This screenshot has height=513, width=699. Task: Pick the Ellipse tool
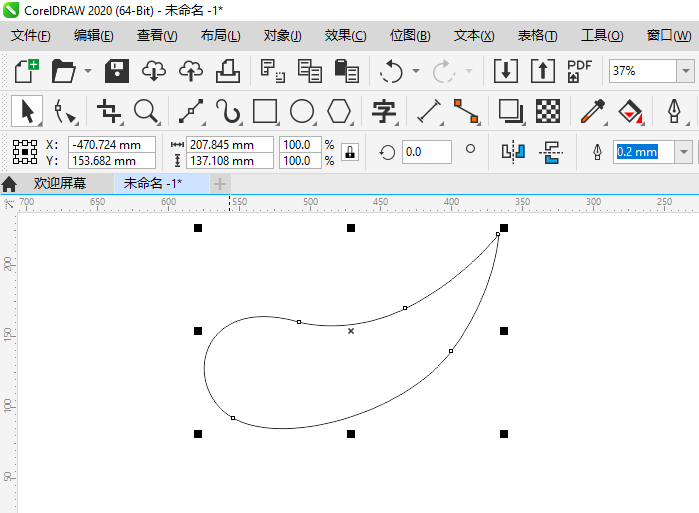click(302, 110)
